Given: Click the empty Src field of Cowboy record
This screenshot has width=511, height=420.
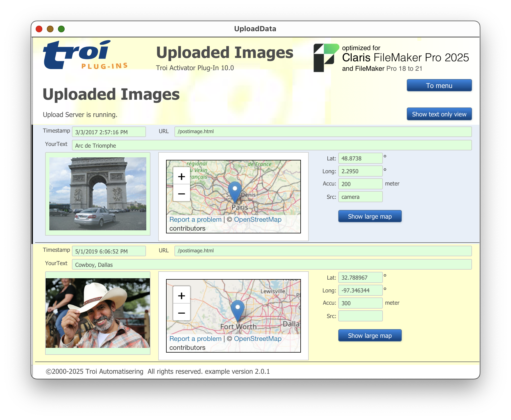Looking at the screenshot, I should click(x=360, y=316).
